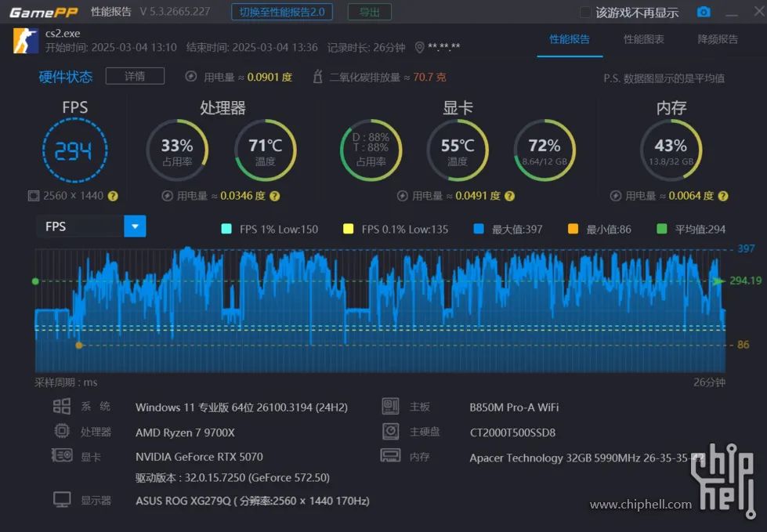The width and height of the screenshot is (767, 532).
Task: Click the 处理器 CPU chip icon in the specs list
Action: 62,431
